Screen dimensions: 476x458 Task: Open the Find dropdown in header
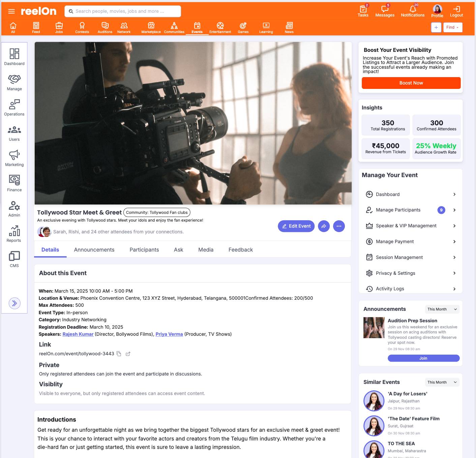452,27
